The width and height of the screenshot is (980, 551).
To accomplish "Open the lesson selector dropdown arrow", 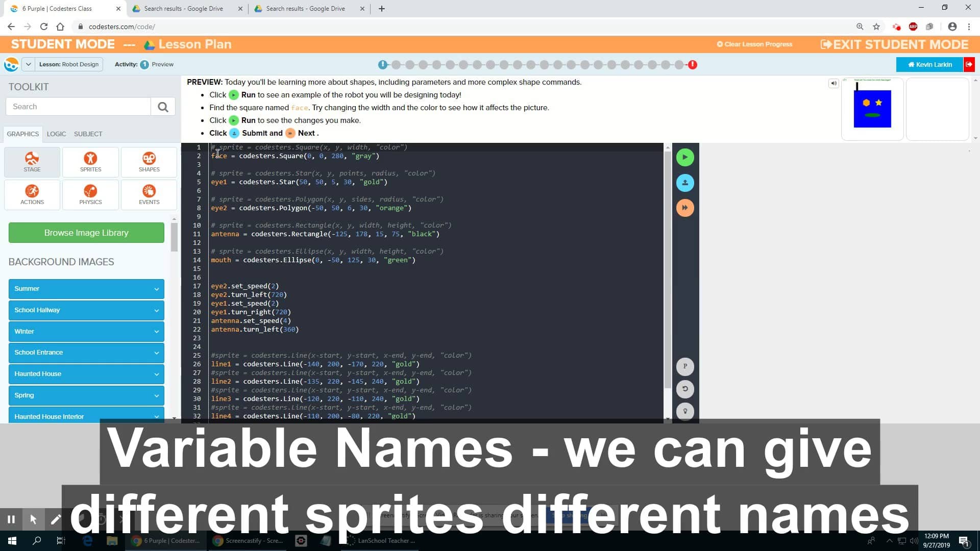I will [28, 64].
